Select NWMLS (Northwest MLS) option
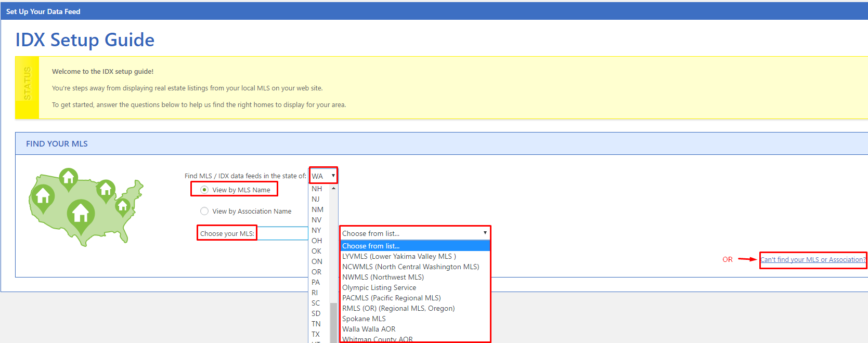Screen dimensions: 868x343 pyautogui.click(x=383, y=277)
